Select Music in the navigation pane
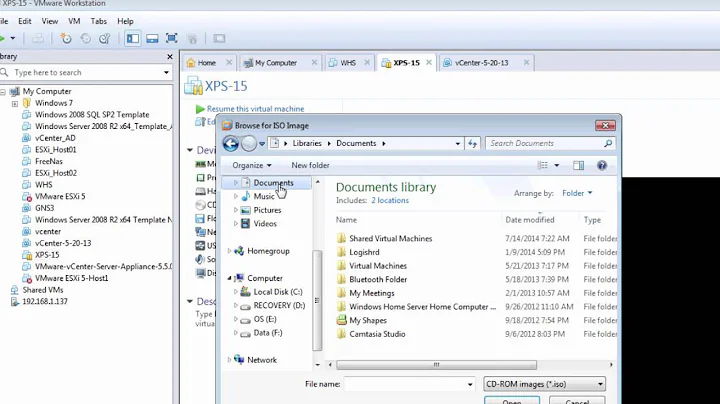The image size is (720, 404). (264, 196)
